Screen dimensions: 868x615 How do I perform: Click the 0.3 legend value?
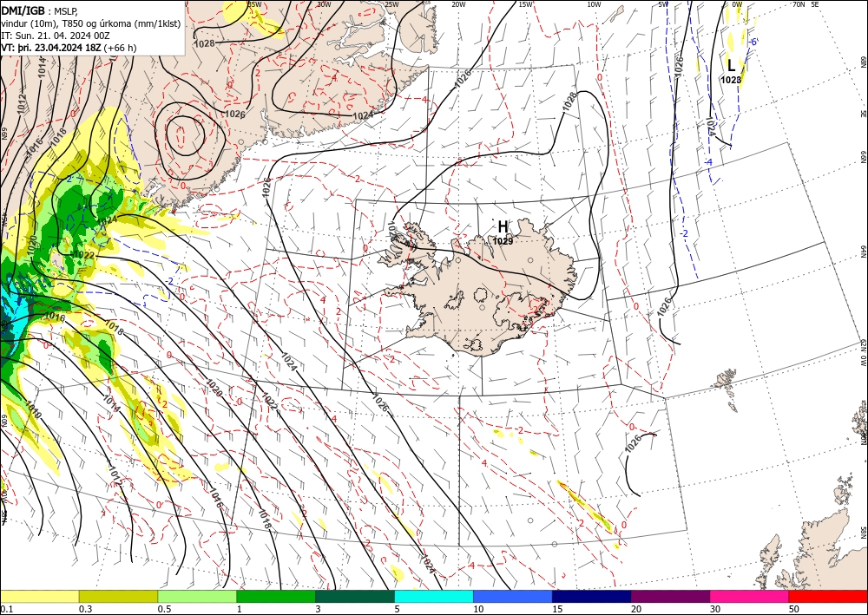click(x=85, y=609)
